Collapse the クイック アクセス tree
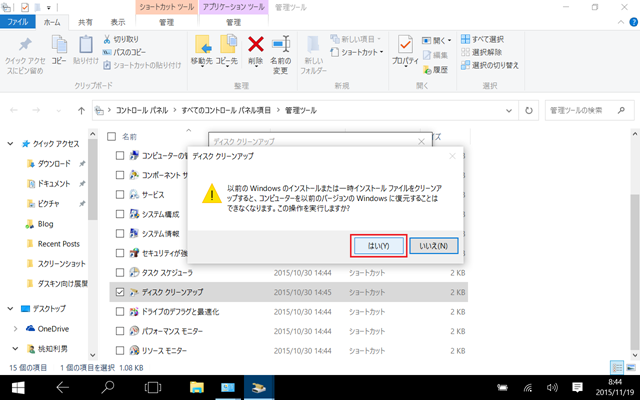 [10, 144]
